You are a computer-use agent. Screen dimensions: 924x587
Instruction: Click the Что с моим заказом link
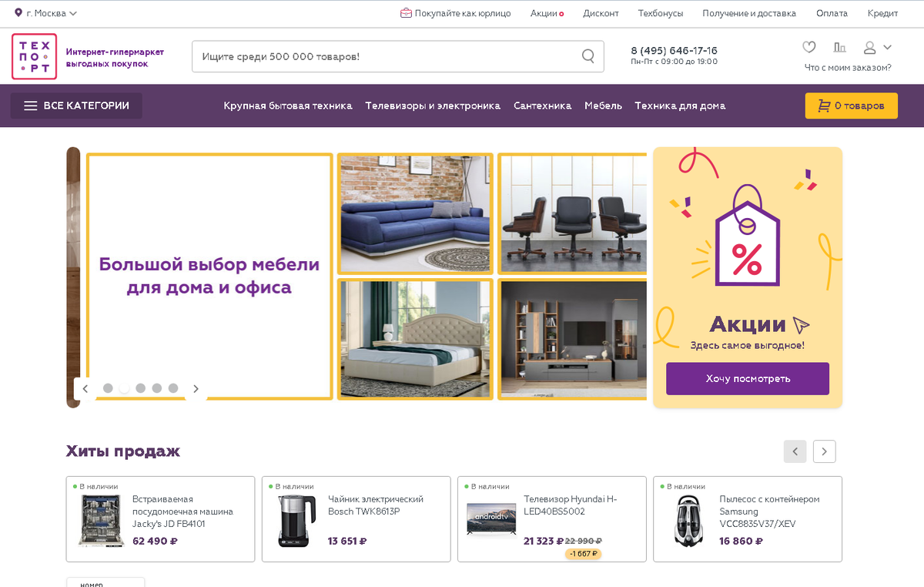(x=848, y=68)
